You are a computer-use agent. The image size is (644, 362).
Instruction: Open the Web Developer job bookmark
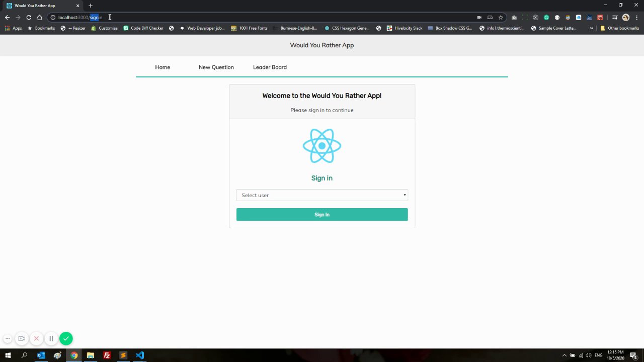[x=202, y=28]
